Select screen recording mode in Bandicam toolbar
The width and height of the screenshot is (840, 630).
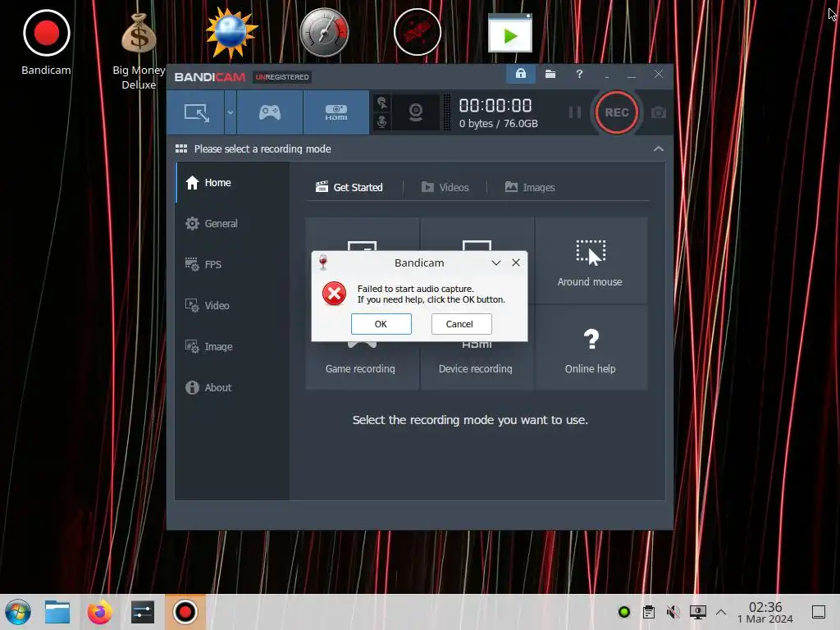coord(196,112)
